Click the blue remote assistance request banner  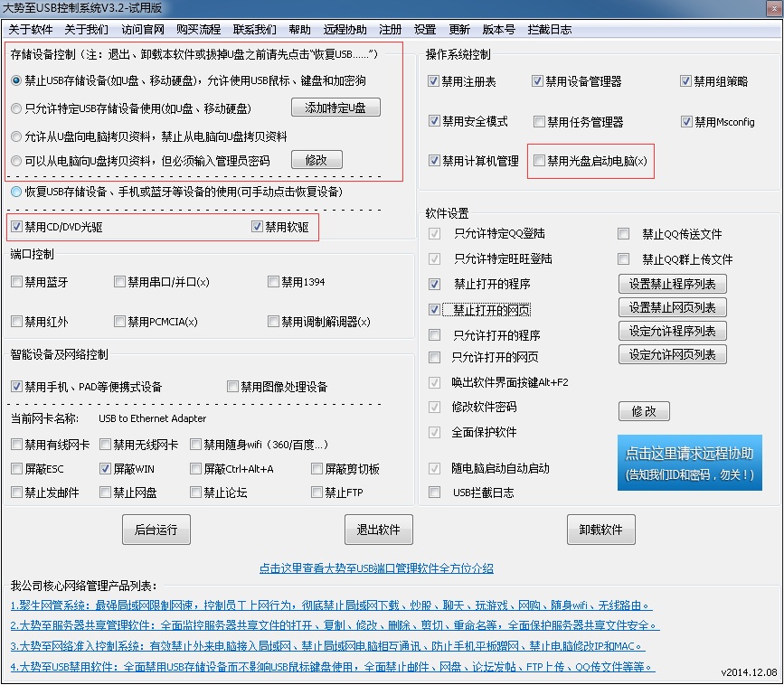click(689, 463)
